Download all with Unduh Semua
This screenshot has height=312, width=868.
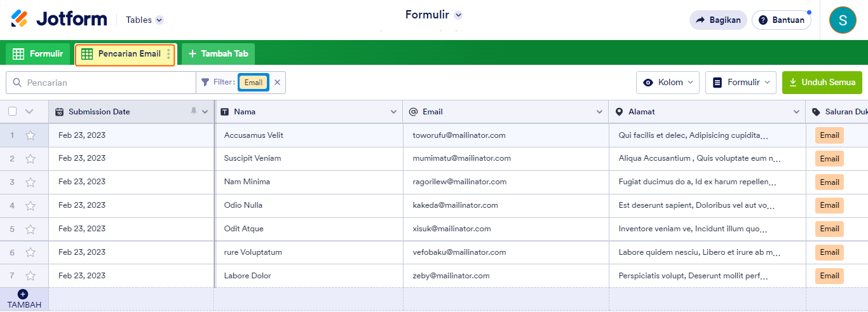822,83
